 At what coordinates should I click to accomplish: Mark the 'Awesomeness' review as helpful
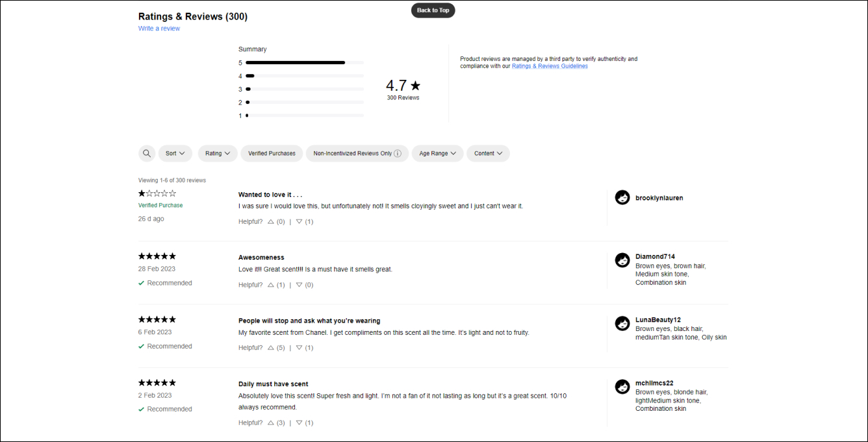tap(271, 285)
